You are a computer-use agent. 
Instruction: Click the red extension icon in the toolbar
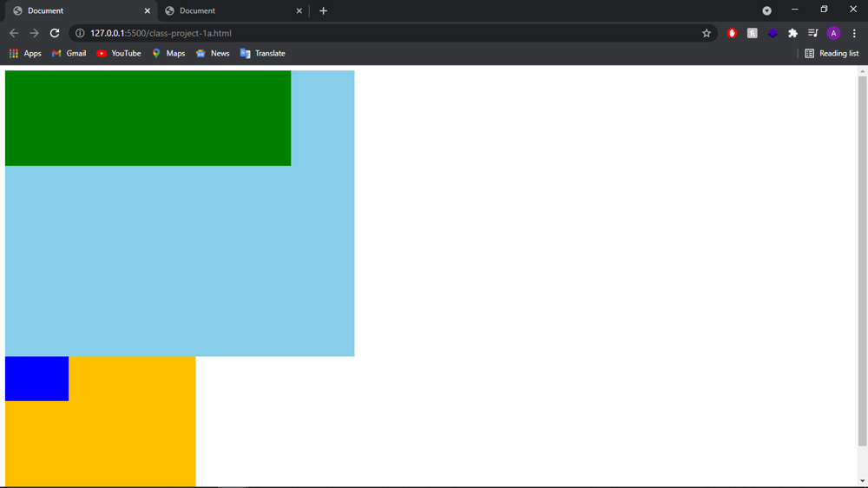pyautogui.click(x=732, y=33)
